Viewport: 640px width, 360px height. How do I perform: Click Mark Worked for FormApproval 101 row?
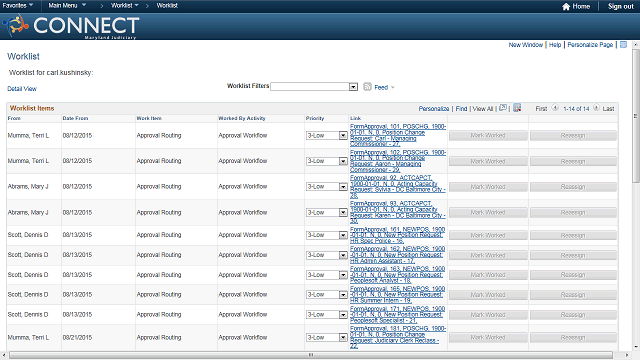click(488, 136)
